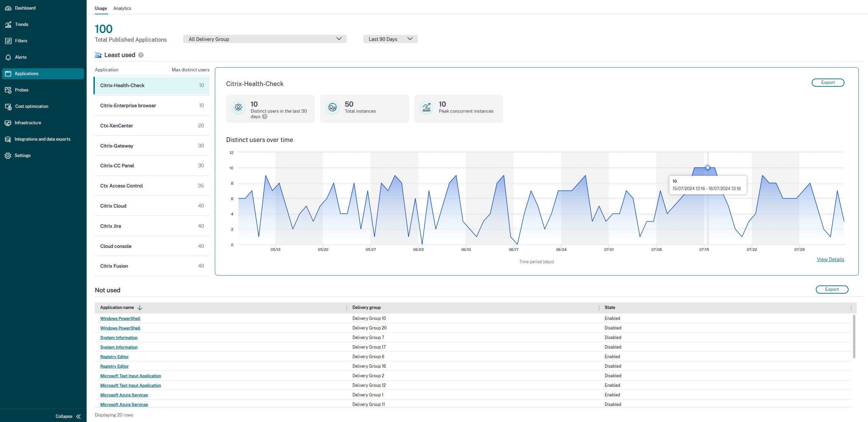
Task: Click the Probes sidebar icon
Action: tap(8, 90)
